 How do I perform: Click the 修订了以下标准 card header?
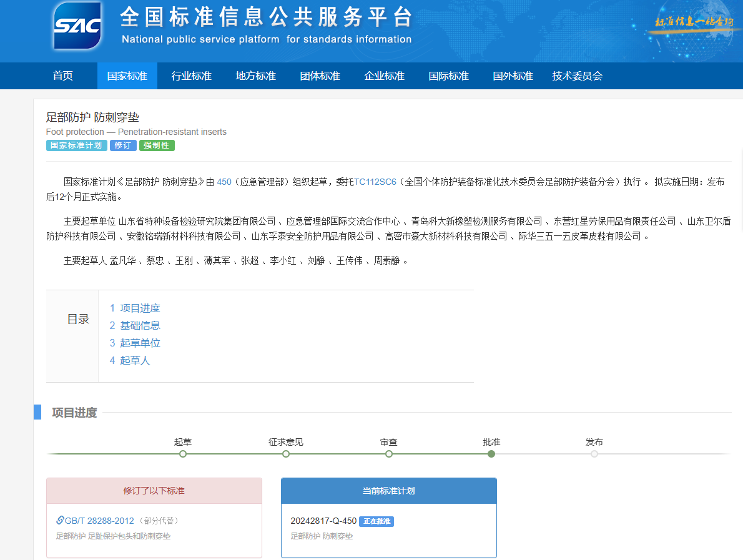pos(154,491)
